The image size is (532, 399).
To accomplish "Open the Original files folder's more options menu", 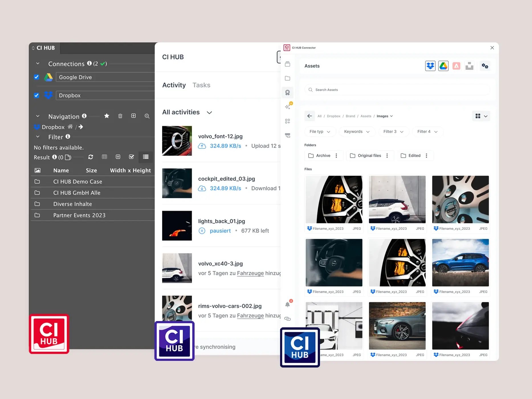I will [387, 156].
